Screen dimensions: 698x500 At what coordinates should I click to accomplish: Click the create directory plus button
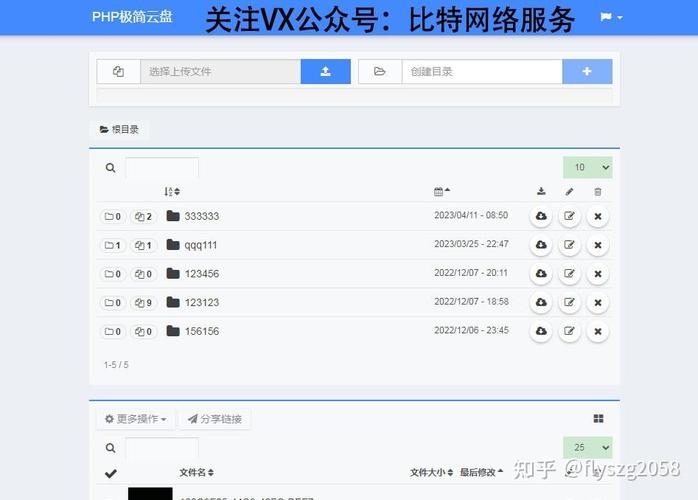pos(587,71)
